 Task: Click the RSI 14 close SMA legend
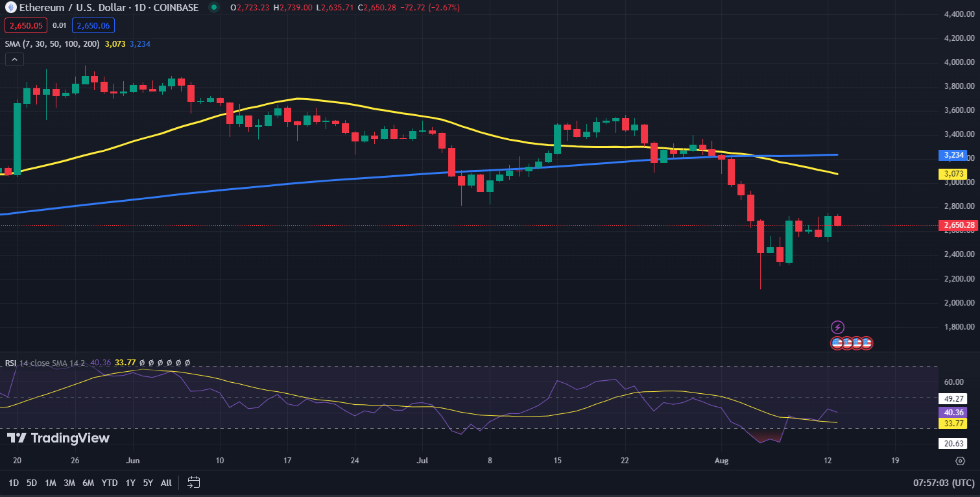click(45, 363)
